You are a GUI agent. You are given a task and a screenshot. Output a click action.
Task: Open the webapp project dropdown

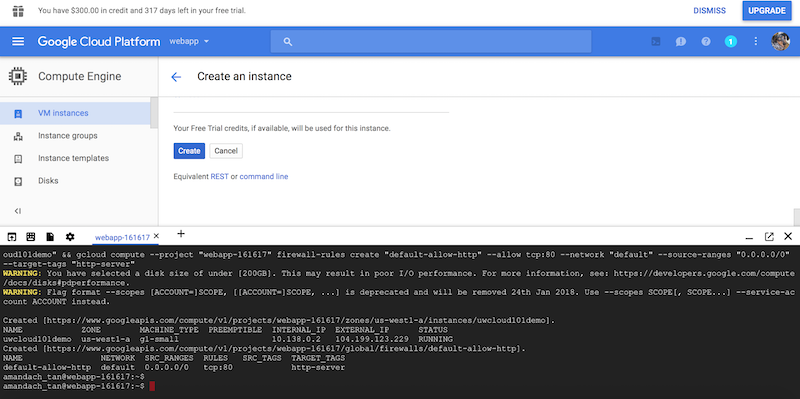[189, 41]
